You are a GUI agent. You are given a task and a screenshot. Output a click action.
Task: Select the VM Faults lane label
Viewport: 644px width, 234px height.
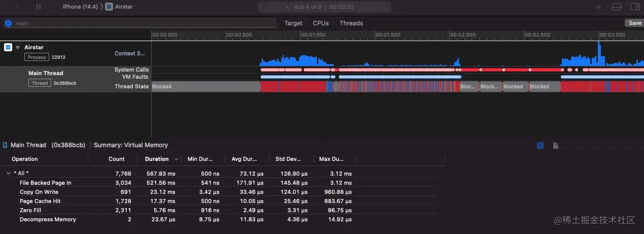pyautogui.click(x=135, y=77)
